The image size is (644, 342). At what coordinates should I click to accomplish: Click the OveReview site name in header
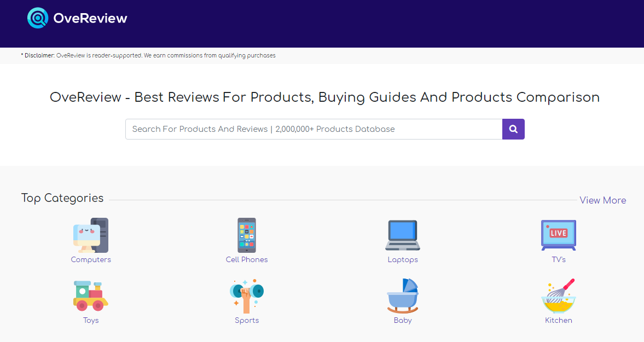click(x=90, y=18)
